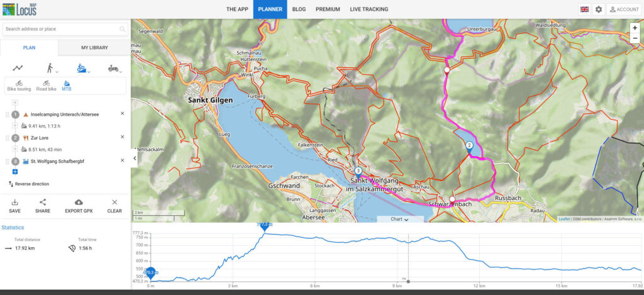This screenshot has height=295, width=644.
Task: Switch to the My Library tab
Action: [x=94, y=48]
